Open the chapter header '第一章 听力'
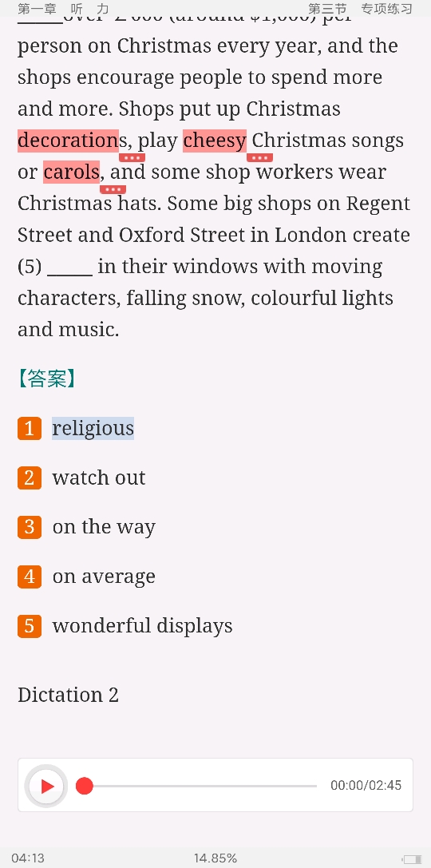The width and height of the screenshot is (431, 868). 63,8
